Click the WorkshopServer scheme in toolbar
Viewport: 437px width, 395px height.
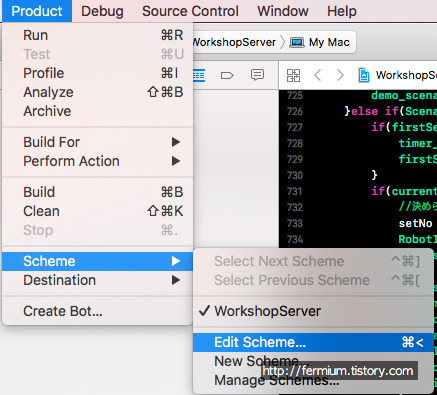tap(234, 42)
